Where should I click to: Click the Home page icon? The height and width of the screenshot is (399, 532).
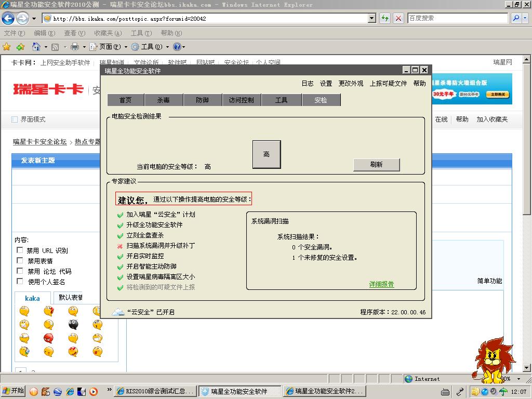[36, 46]
